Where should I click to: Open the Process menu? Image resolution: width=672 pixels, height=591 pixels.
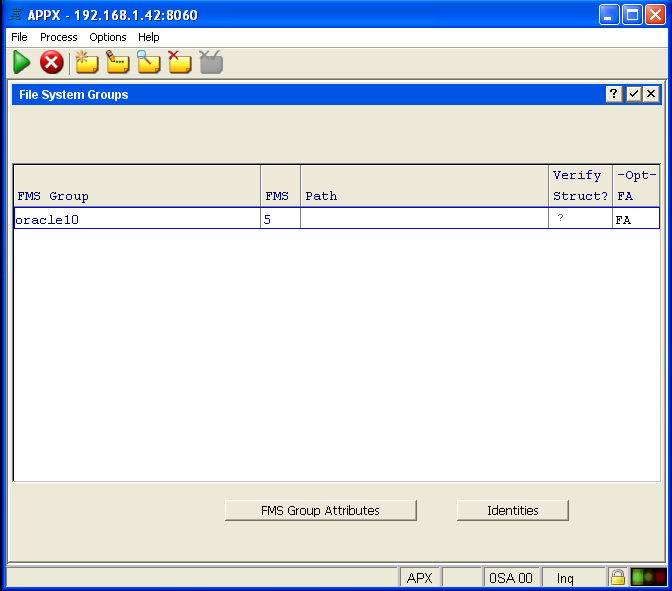pyautogui.click(x=58, y=37)
